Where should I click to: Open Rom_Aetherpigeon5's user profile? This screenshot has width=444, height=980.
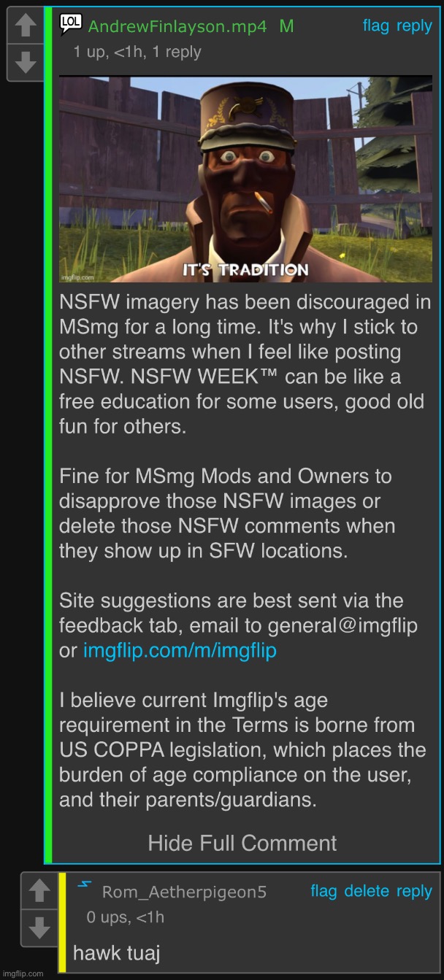point(184,892)
